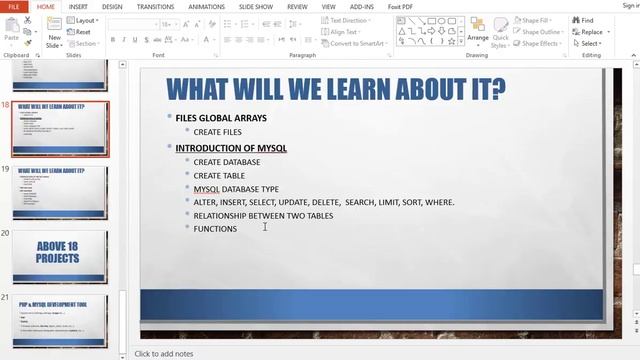The height and width of the screenshot is (360, 640).
Task: Click Sign in link
Action: (x=631, y=5)
